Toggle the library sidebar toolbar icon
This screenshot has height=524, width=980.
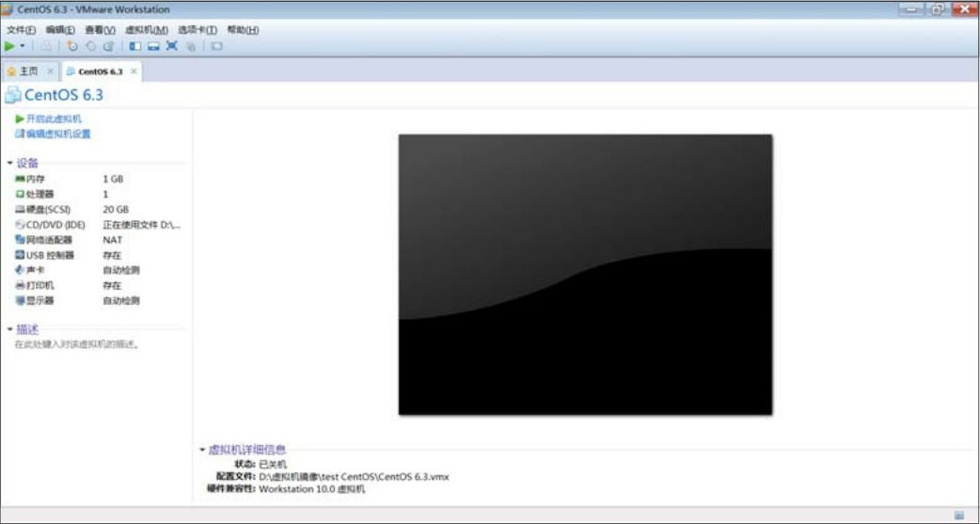(135, 46)
